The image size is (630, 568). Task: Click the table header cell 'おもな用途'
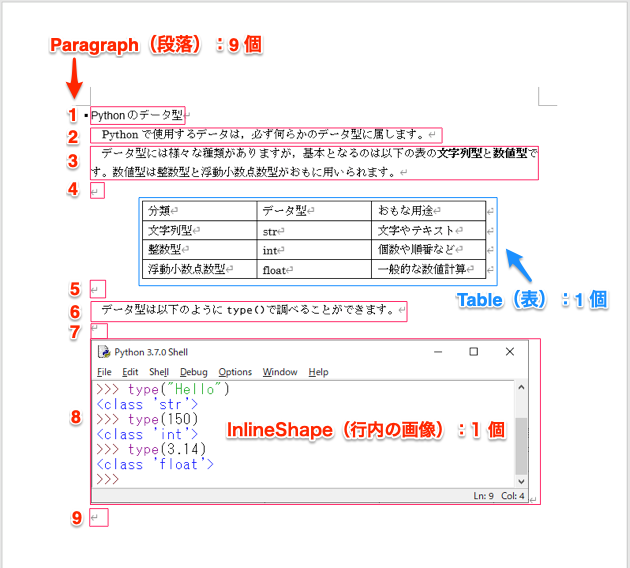pyautogui.click(x=429, y=210)
